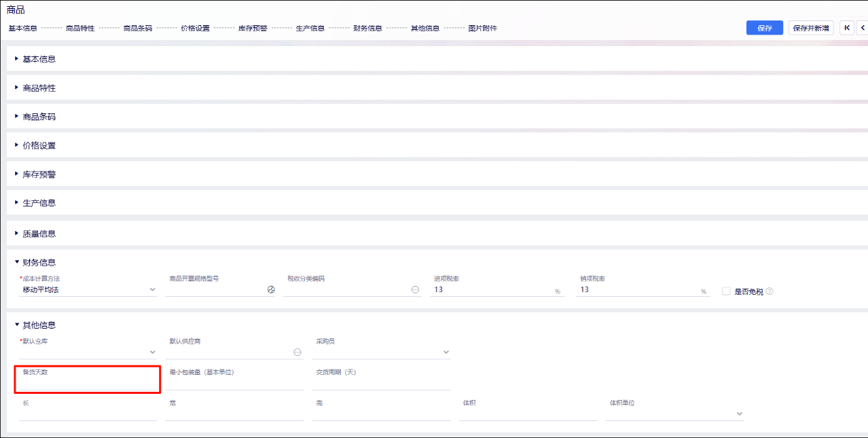The image size is (868, 438).
Task: Open lookup icon for 税收分类编码
Action: (x=416, y=290)
